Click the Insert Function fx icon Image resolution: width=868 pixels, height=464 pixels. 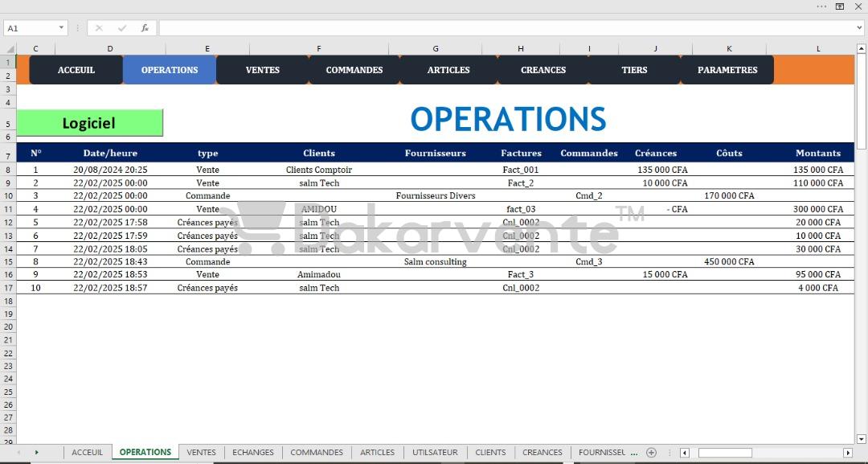145,27
